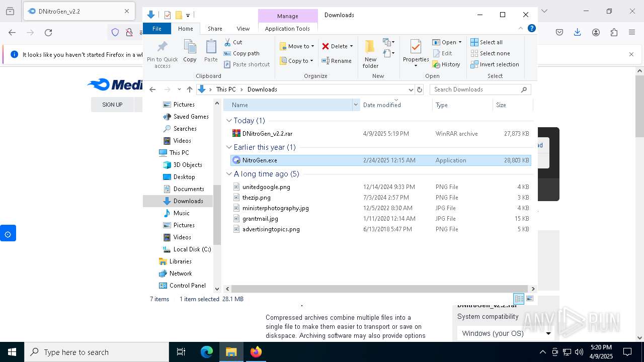Open address bar history dropdown
Viewport: 644px width, 362px height.
[411, 89]
